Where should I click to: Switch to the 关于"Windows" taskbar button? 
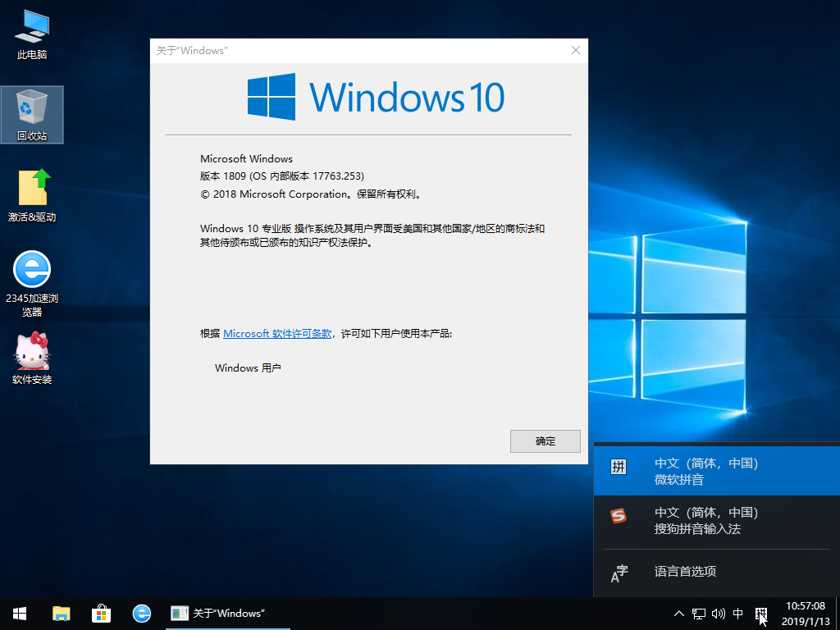228,614
